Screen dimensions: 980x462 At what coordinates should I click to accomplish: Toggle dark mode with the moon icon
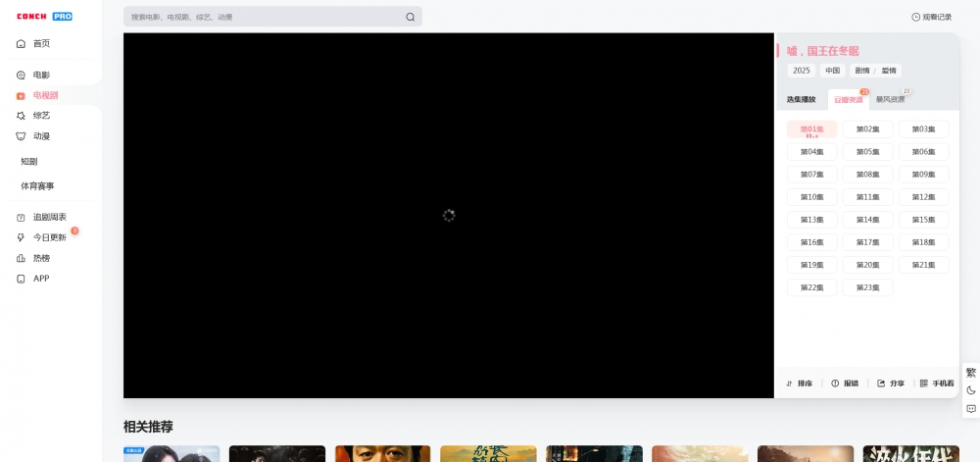[971, 390]
